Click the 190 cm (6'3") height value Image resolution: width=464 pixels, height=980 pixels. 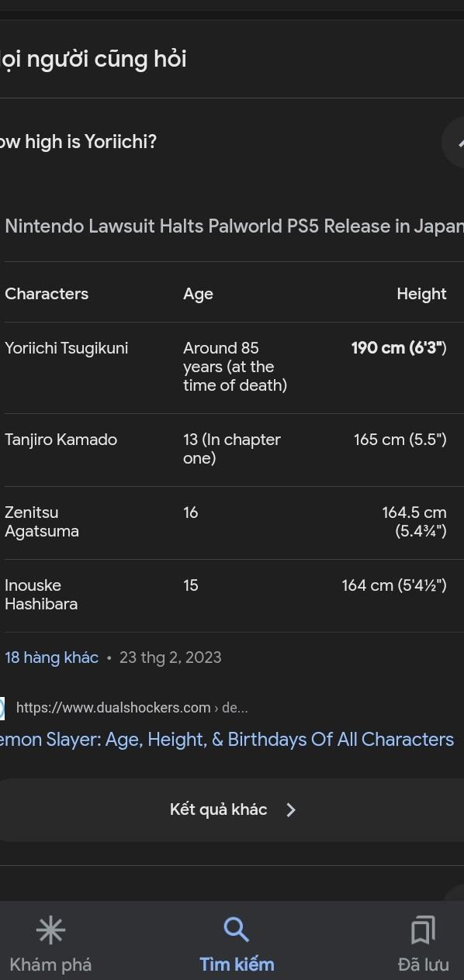pos(399,348)
